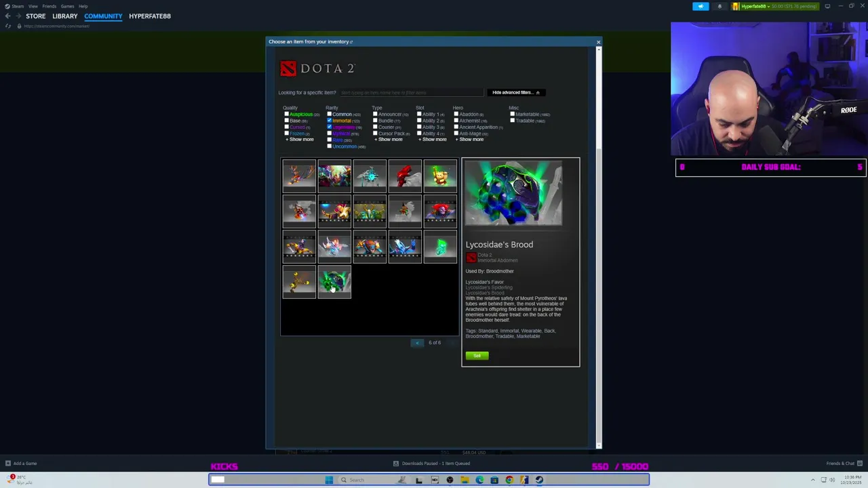The width and height of the screenshot is (868, 488).
Task: Close the choose item dialog
Action: [x=598, y=42]
